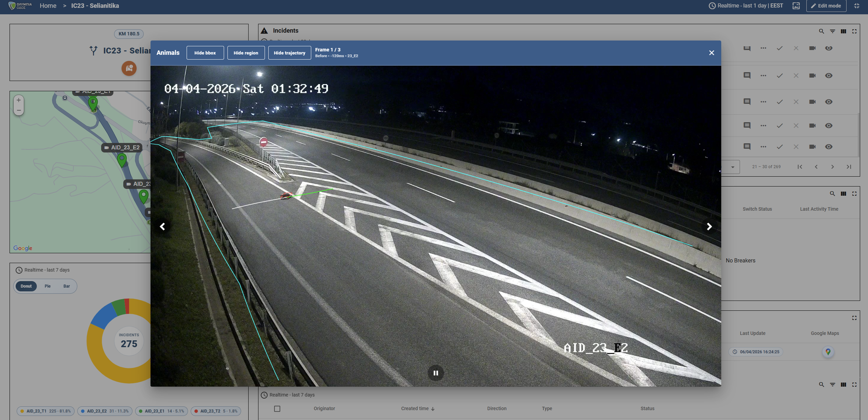
Task: Open Google Maps location pin icon
Action: point(828,352)
